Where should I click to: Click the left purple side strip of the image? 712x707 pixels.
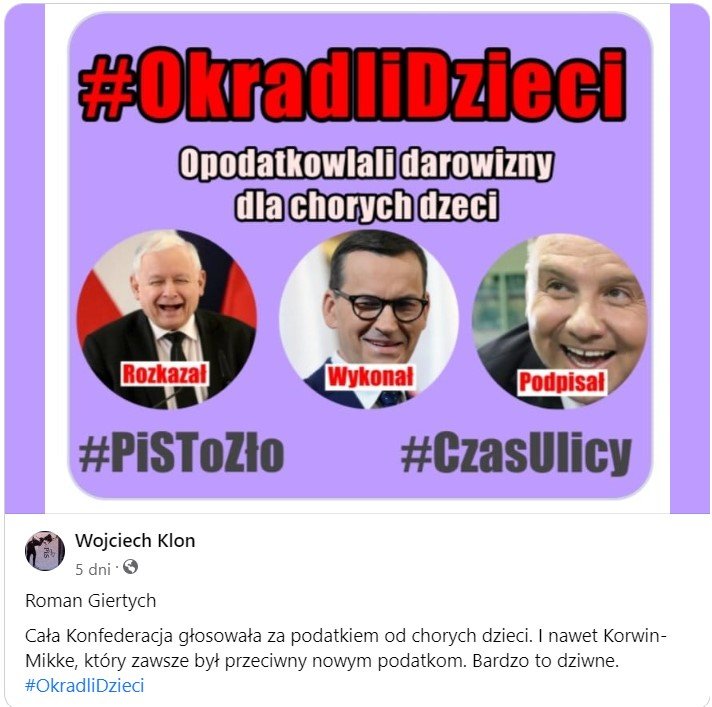tap(25, 259)
